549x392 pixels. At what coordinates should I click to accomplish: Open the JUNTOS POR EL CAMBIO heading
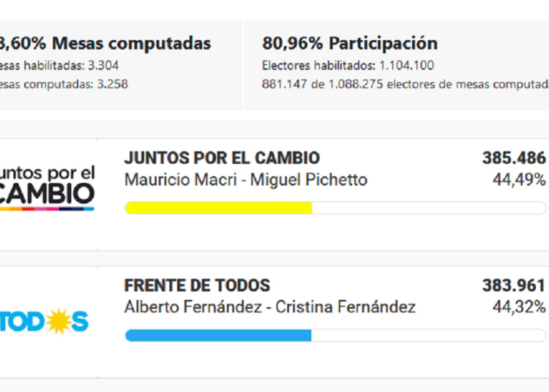(222, 158)
